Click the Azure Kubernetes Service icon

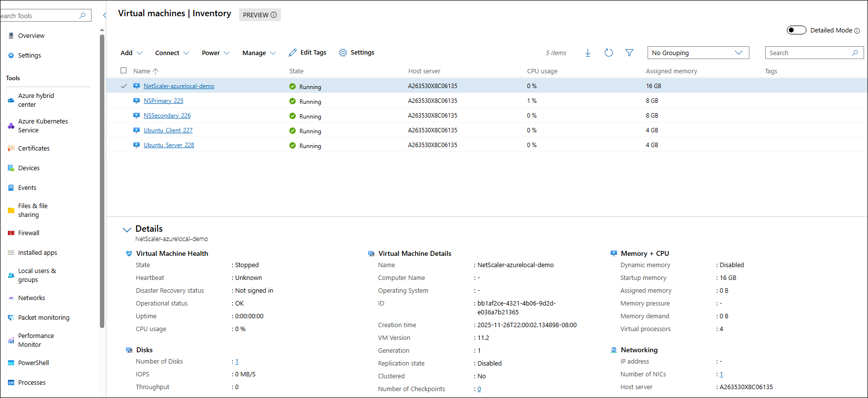click(x=11, y=125)
